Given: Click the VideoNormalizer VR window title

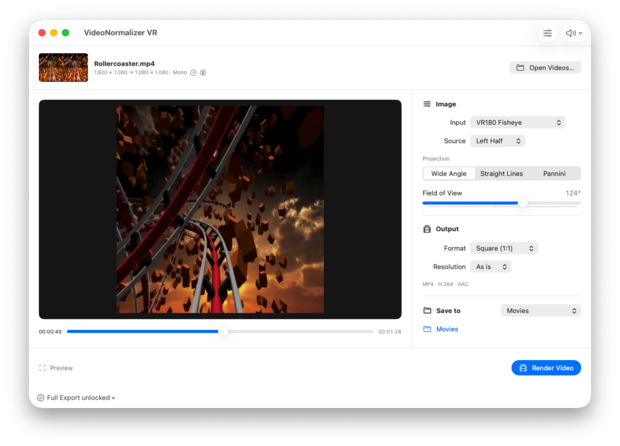Looking at the screenshot, I should tap(120, 32).
